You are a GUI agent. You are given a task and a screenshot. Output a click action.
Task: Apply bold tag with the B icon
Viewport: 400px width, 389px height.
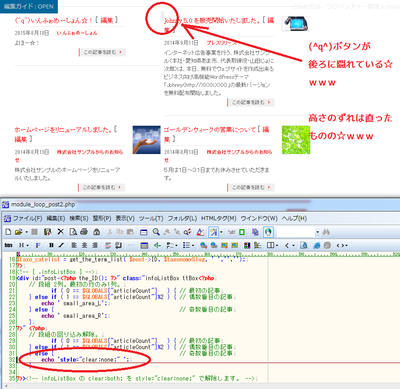51,246
